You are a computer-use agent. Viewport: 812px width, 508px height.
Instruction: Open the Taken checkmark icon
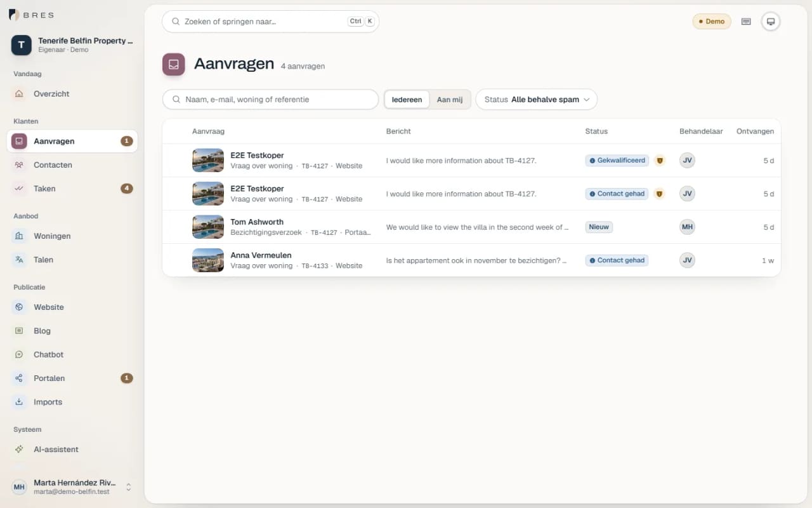click(x=19, y=189)
